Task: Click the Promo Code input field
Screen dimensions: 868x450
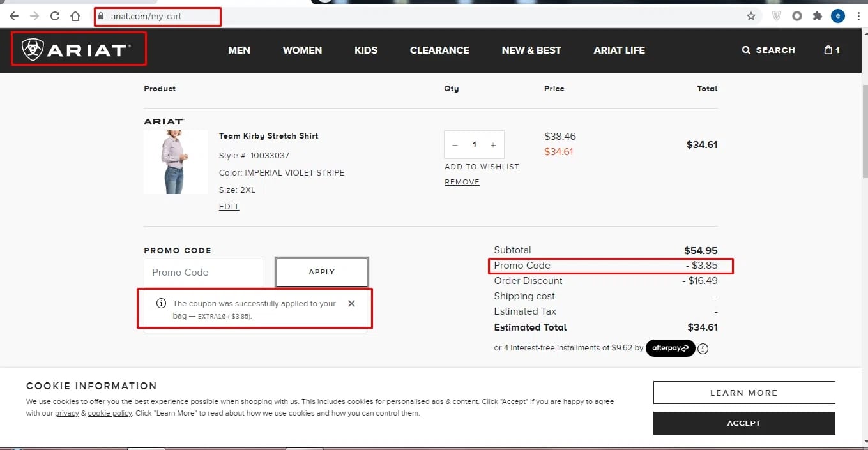Action: pos(203,273)
